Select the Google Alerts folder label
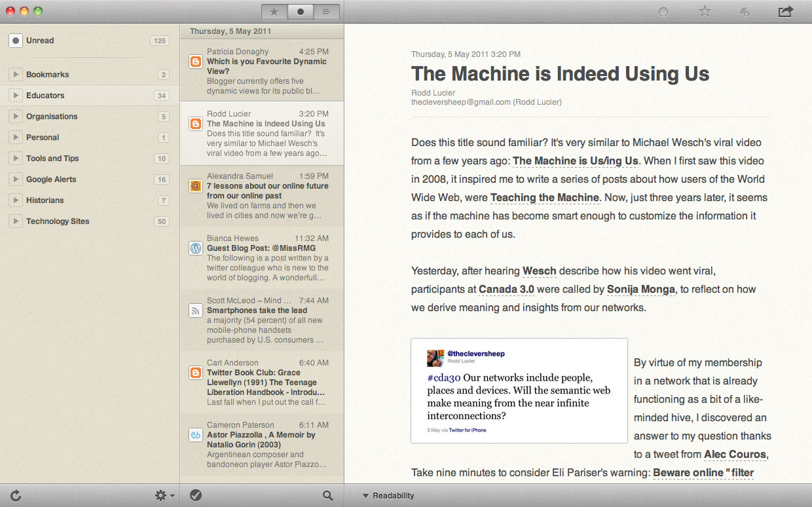Viewport: 812px width, 507px height. (51, 179)
